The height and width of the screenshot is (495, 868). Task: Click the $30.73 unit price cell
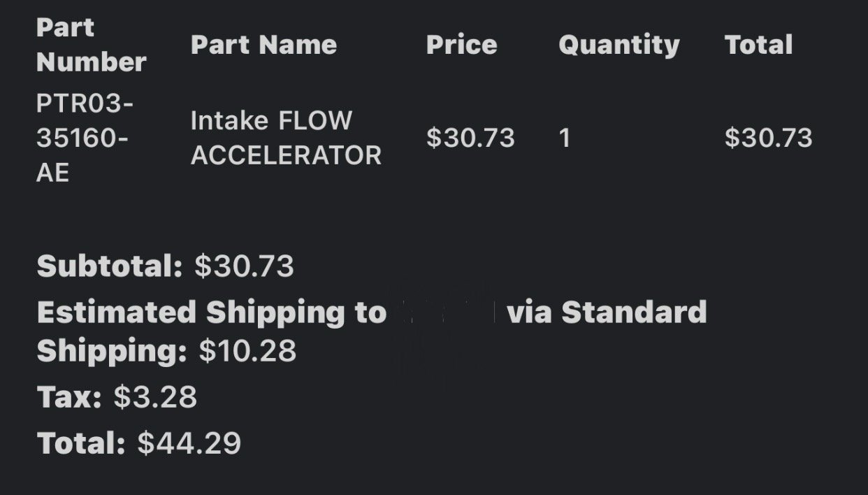[x=470, y=138]
